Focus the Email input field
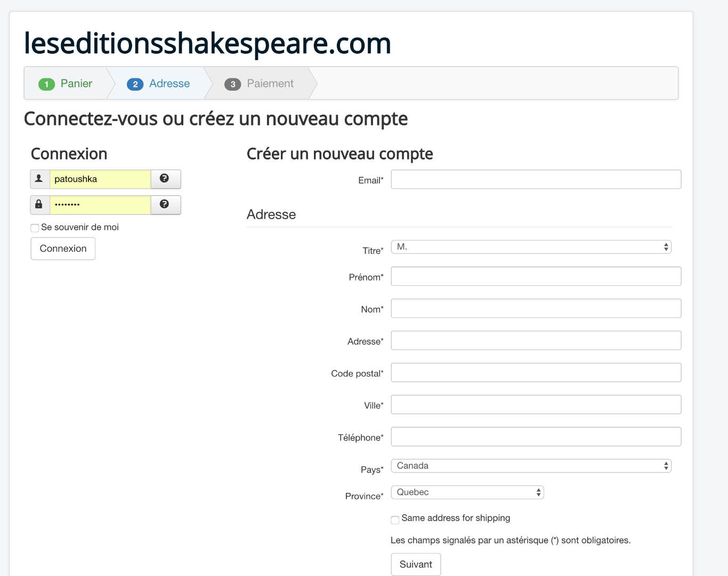 pos(536,179)
